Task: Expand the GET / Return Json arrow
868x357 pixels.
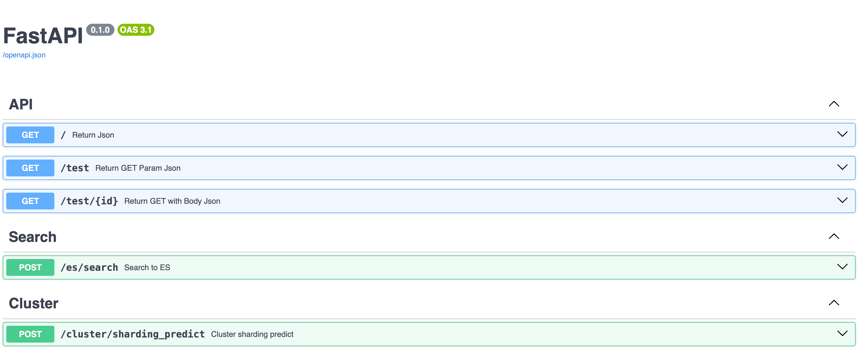Action: tap(842, 134)
